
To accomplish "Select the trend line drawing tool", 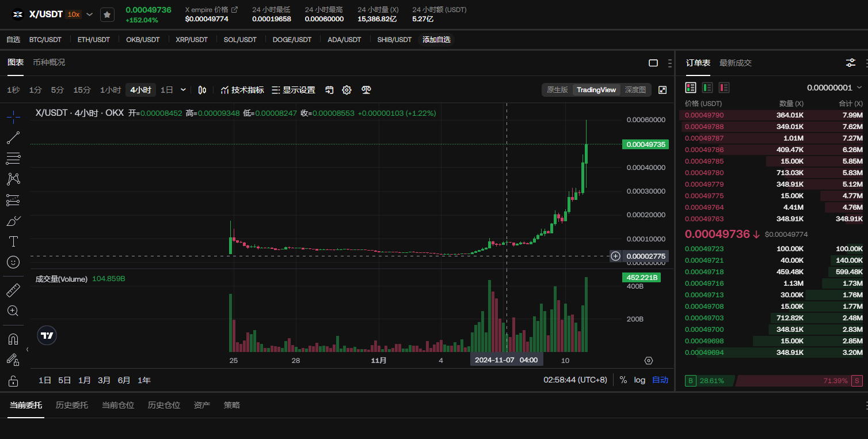I will 13,138.
